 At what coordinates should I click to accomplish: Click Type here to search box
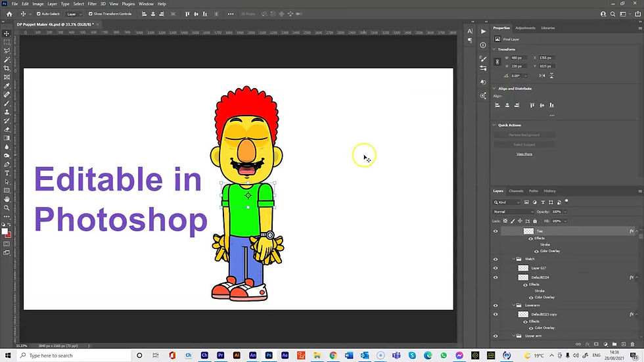coord(74,355)
